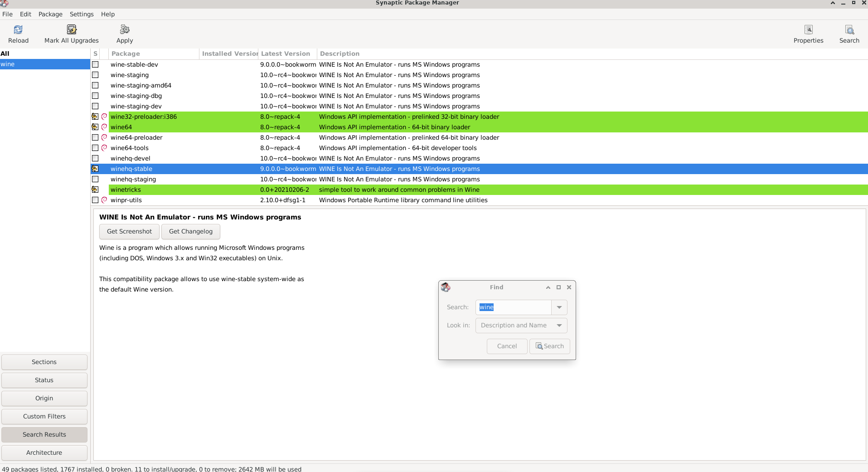Mark the wine-staging-dbg checkbox
Viewport: 868px width, 472px height.
95,96
